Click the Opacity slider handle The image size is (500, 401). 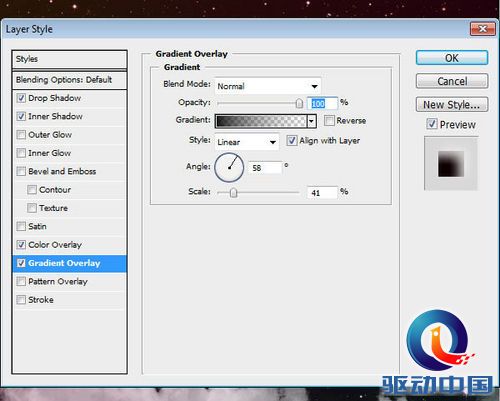tap(299, 103)
